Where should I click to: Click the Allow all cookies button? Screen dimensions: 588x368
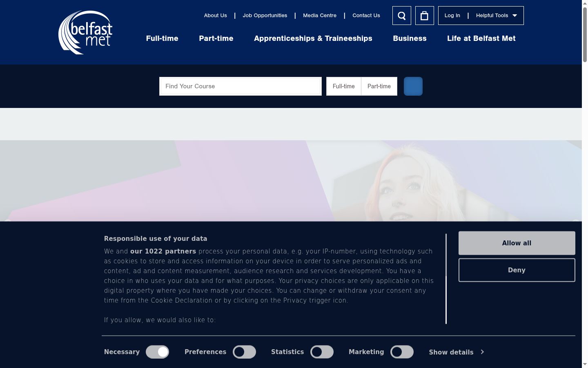coord(517,243)
